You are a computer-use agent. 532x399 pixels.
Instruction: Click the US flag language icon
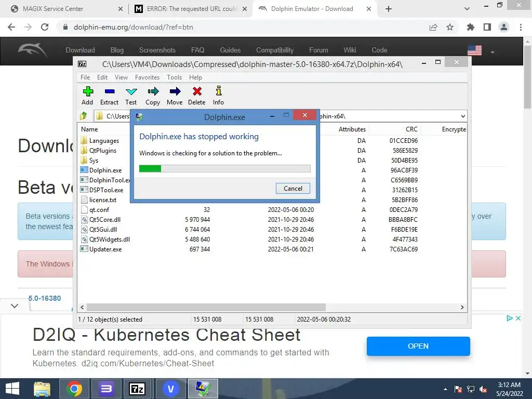[x=474, y=50]
